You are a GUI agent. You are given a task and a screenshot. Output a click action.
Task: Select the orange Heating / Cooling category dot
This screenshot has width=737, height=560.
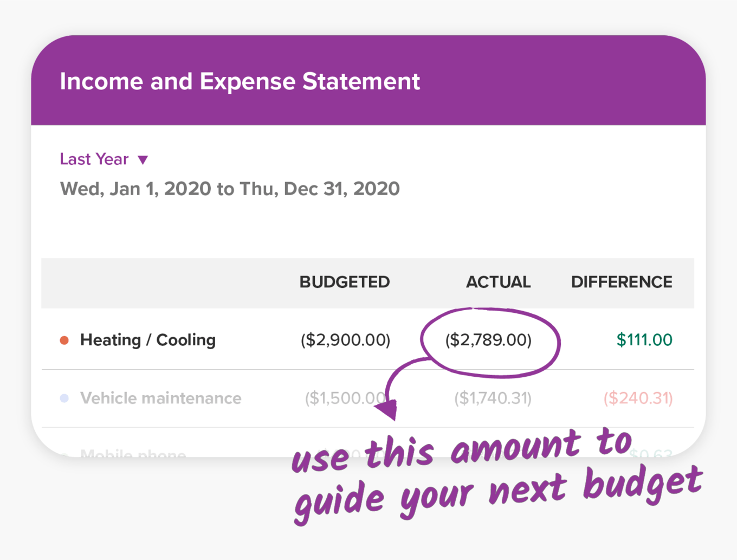tap(65, 340)
